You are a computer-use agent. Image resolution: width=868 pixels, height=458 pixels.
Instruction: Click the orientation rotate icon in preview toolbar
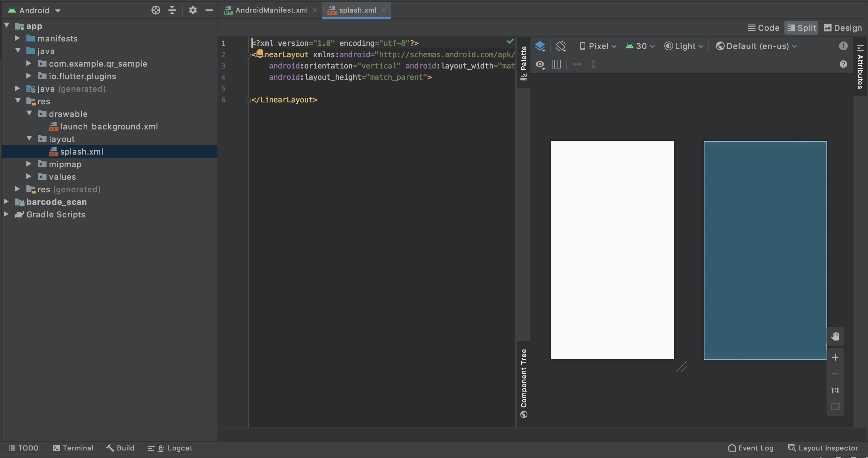tap(561, 46)
